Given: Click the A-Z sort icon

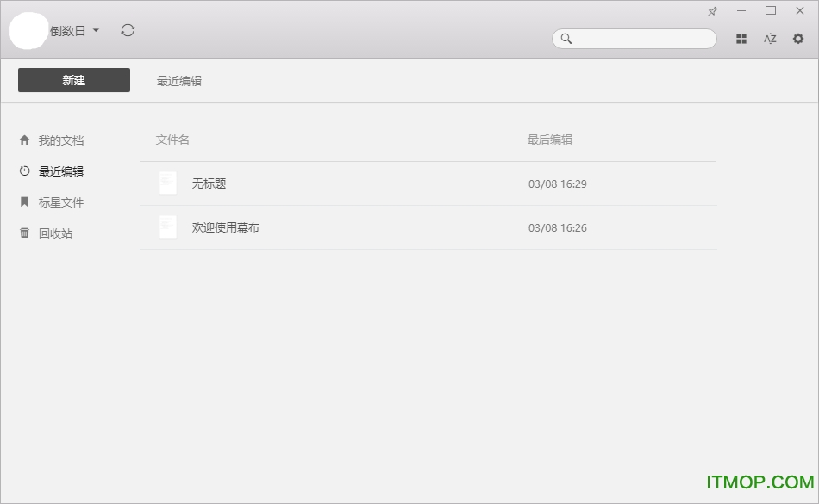Looking at the screenshot, I should pos(770,39).
